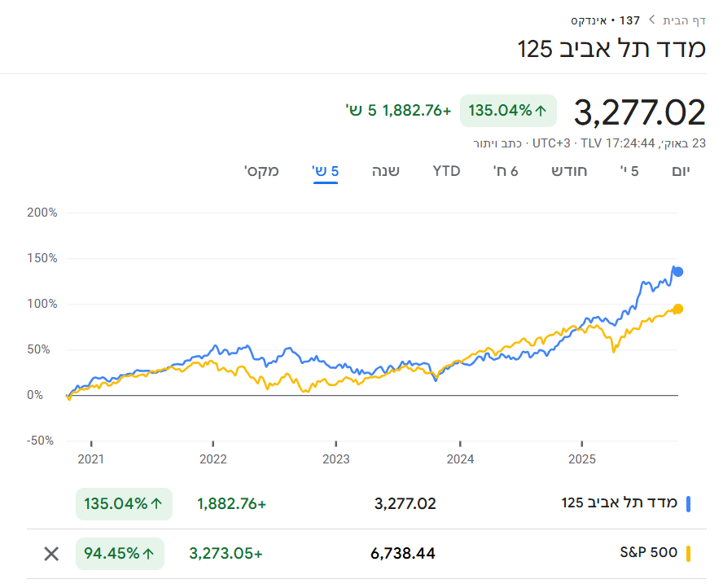This screenshot has width=723, height=588.
Task: Select the יום (1 day) range tab
Action: click(x=680, y=171)
